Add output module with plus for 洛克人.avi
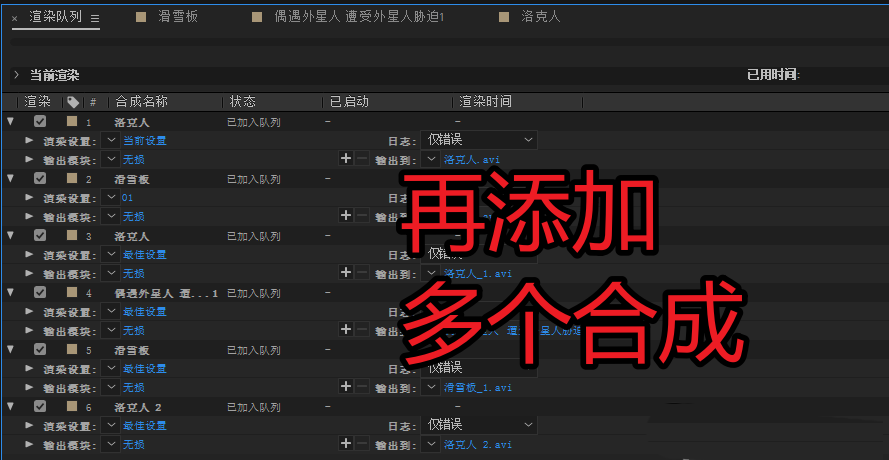 [345, 159]
